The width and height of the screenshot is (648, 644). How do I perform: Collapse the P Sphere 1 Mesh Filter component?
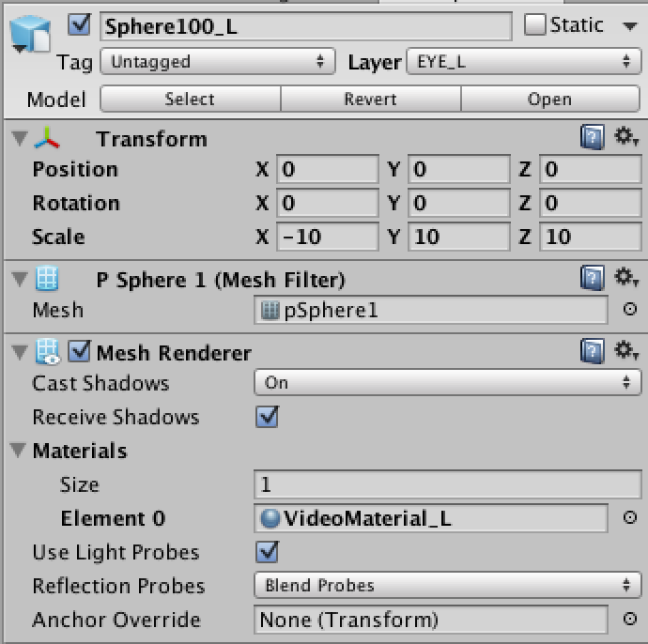20,279
